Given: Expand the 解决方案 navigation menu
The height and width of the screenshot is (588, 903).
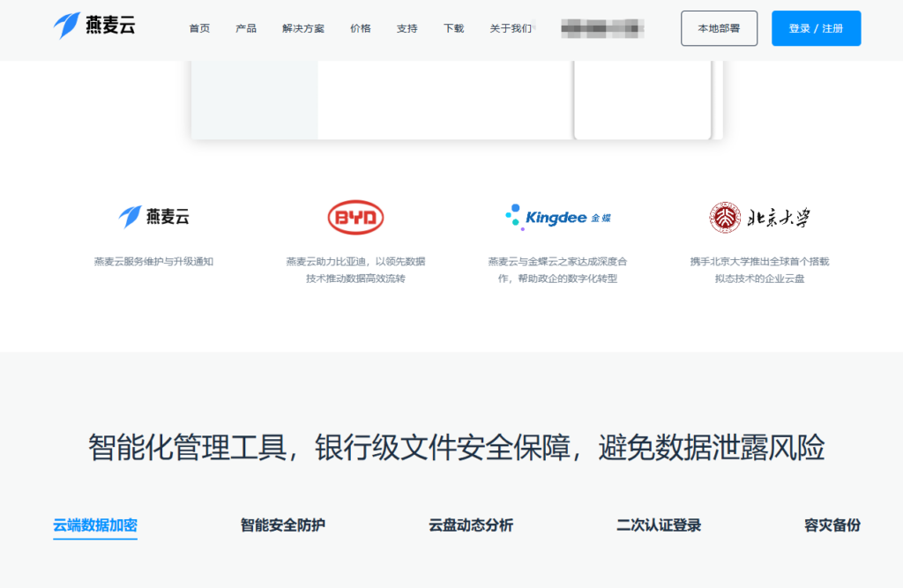Looking at the screenshot, I should point(303,28).
